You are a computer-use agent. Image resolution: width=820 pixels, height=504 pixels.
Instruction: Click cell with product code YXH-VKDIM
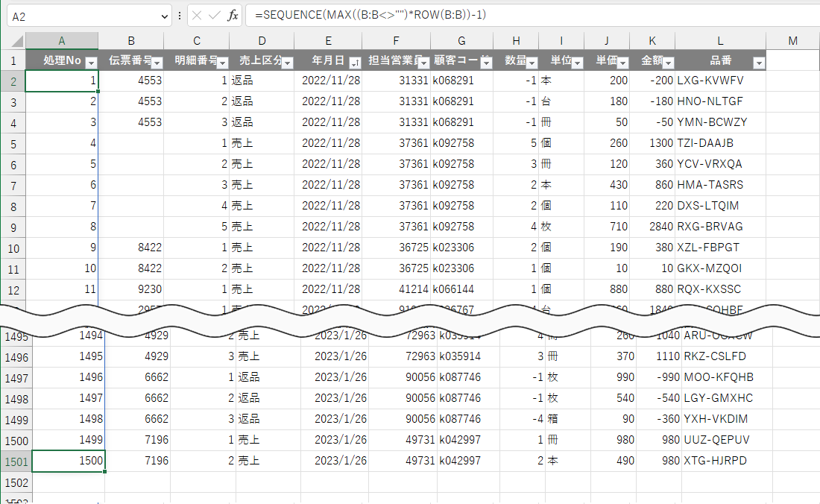click(727, 419)
